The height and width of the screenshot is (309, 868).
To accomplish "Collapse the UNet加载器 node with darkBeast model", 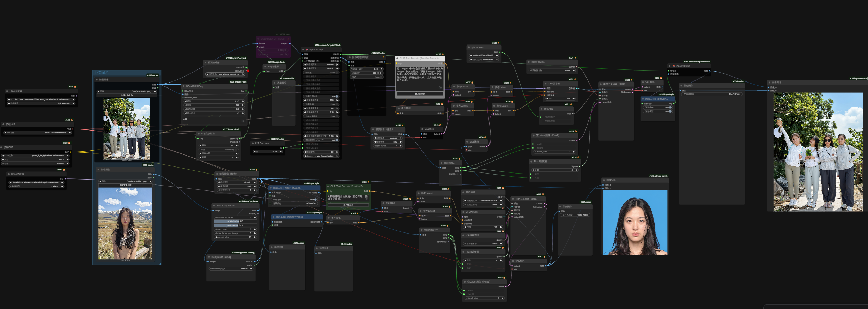I will 7,91.
